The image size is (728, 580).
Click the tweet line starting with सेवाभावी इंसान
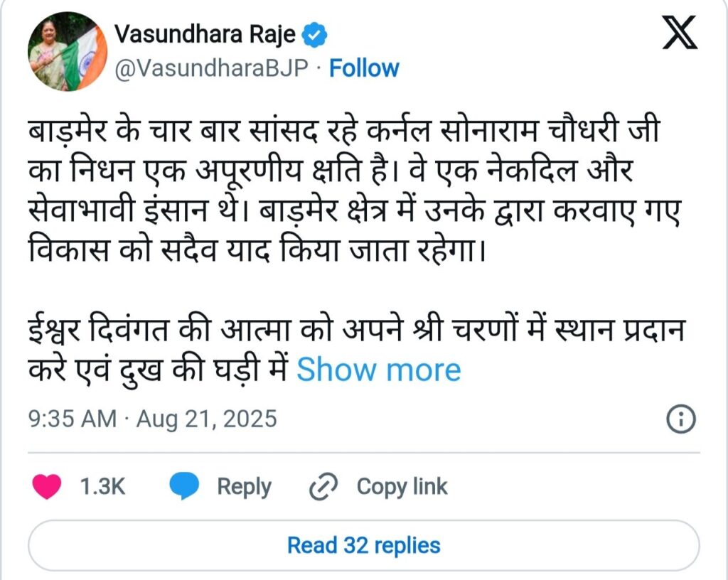click(x=353, y=212)
